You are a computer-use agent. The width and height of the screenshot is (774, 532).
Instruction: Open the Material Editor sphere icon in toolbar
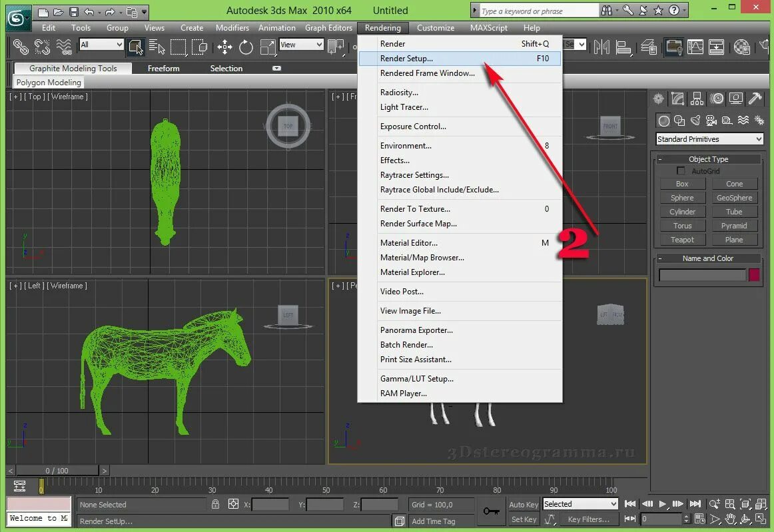pyautogui.click(x=741, y=47)
